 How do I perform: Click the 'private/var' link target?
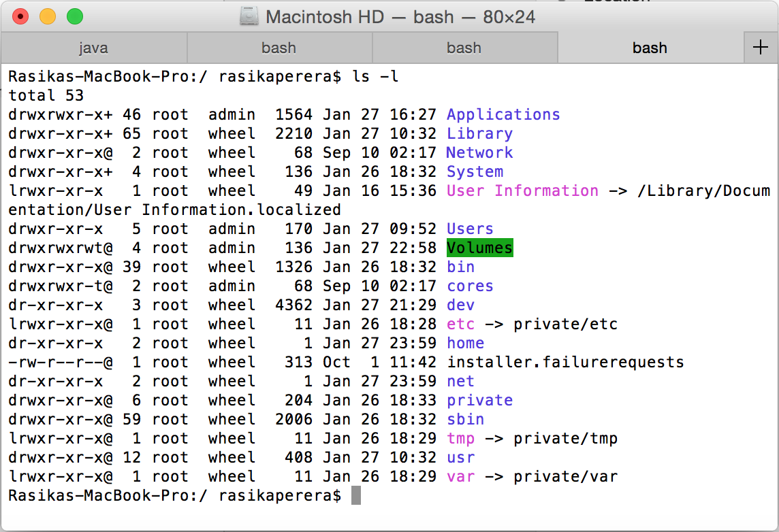(x=565, y=476)
